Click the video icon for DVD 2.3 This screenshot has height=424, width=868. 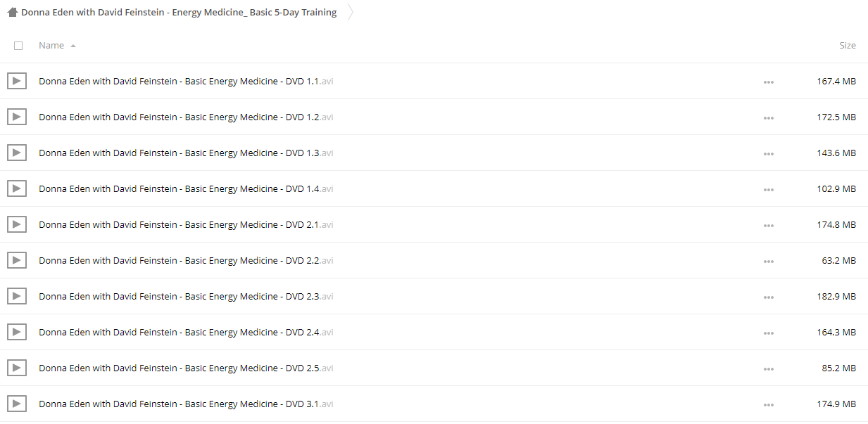pyautogui.click(x=17, y=296)
